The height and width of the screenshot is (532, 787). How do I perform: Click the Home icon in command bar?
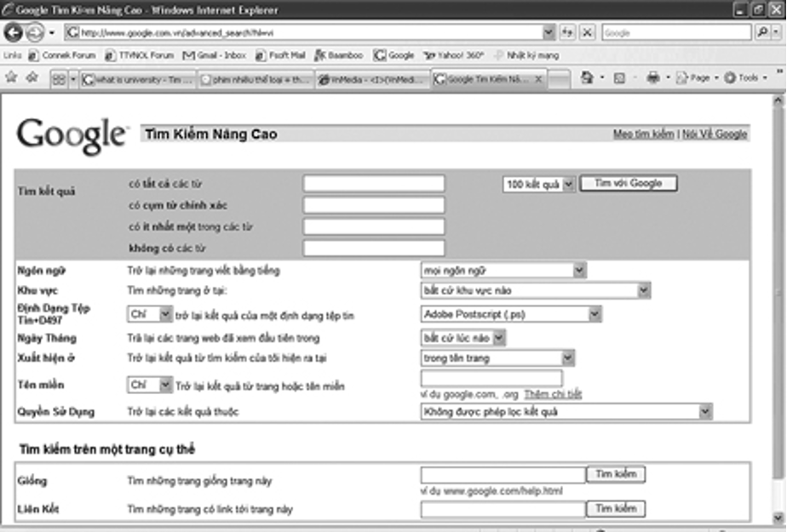click(587, 77)
